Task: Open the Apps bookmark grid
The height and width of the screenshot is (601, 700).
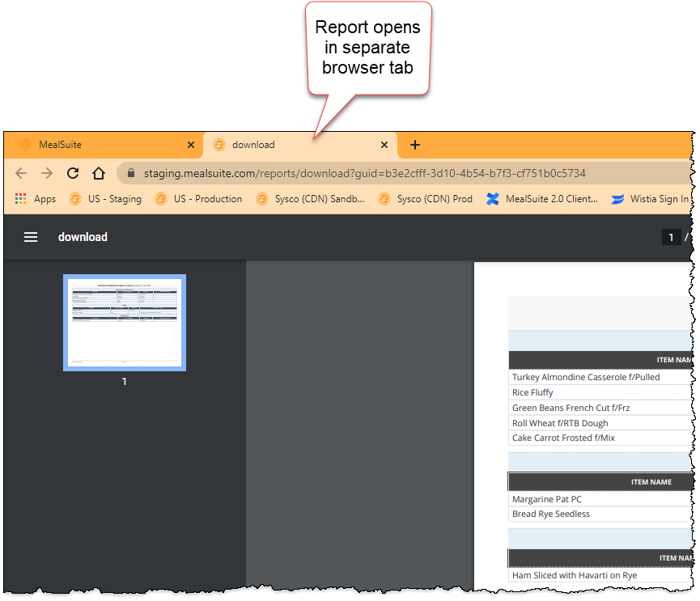Action: pyautogui.click(x=36, y=199)
